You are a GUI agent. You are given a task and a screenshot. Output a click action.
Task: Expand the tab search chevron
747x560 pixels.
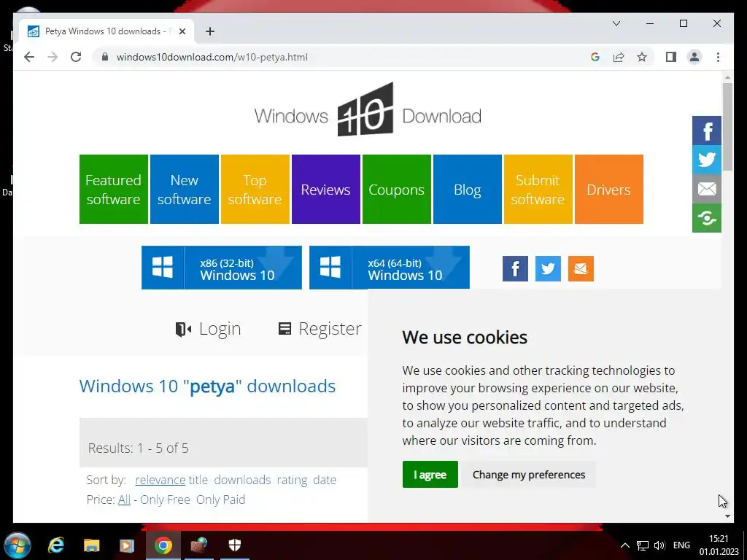(616, 23)
